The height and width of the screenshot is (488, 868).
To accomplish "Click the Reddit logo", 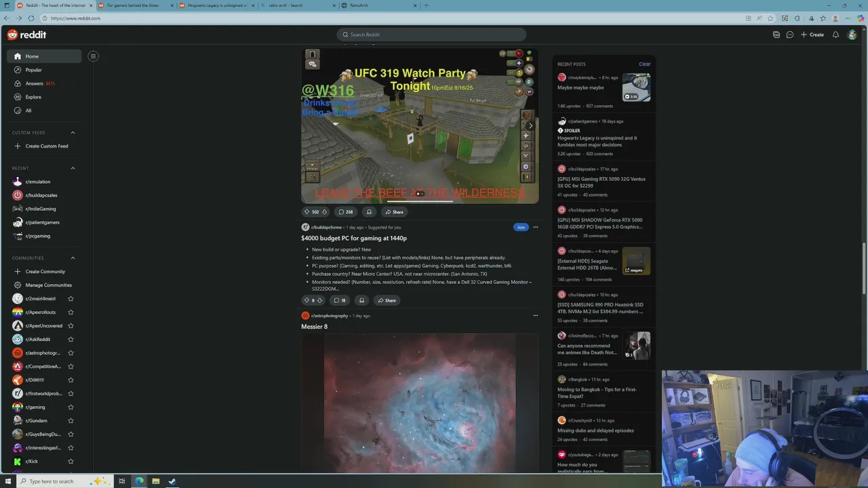I will 26,35.
